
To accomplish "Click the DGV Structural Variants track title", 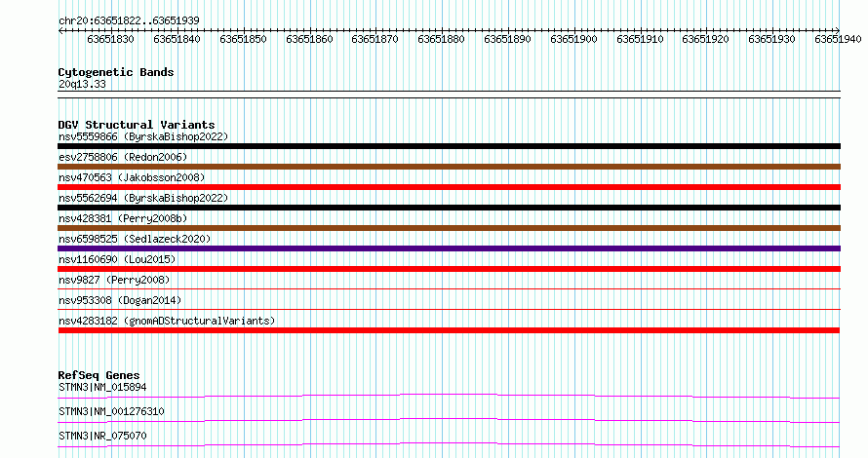I will point(137,125).
